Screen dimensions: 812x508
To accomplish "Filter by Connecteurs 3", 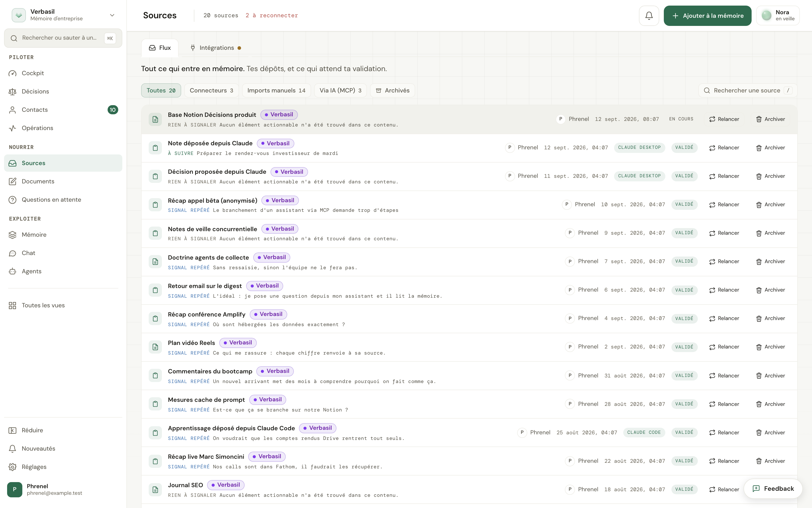I will click(211, 90).
